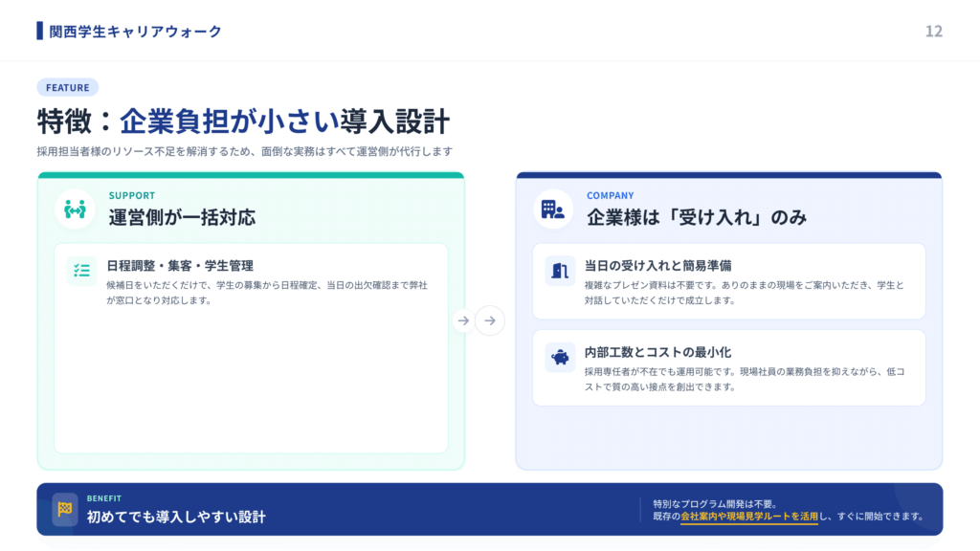Screen dimensions: 980x551
Task: Click the checklist icon beside 日程調整・集客・学生管理
Action: tap(81, 273)
